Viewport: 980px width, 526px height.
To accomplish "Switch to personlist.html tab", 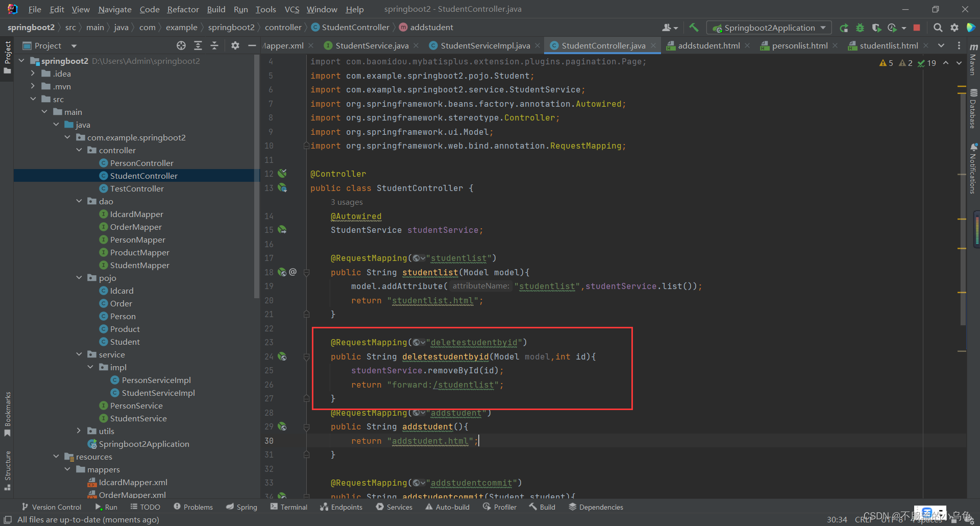I will (x=800, y=45).
